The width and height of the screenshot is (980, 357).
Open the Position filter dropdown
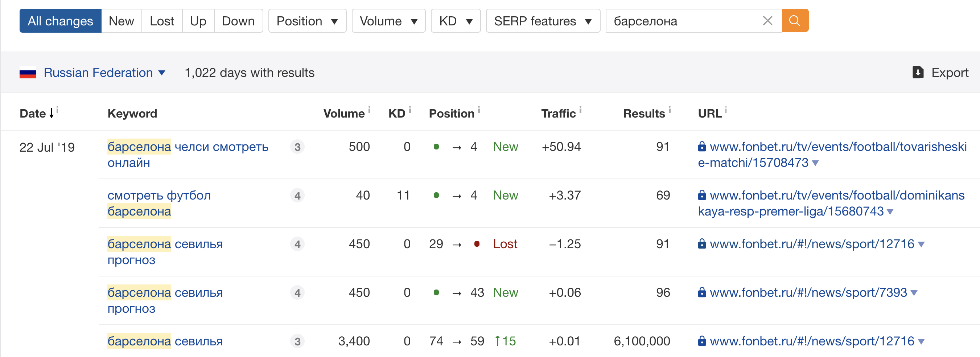[307, 21]
